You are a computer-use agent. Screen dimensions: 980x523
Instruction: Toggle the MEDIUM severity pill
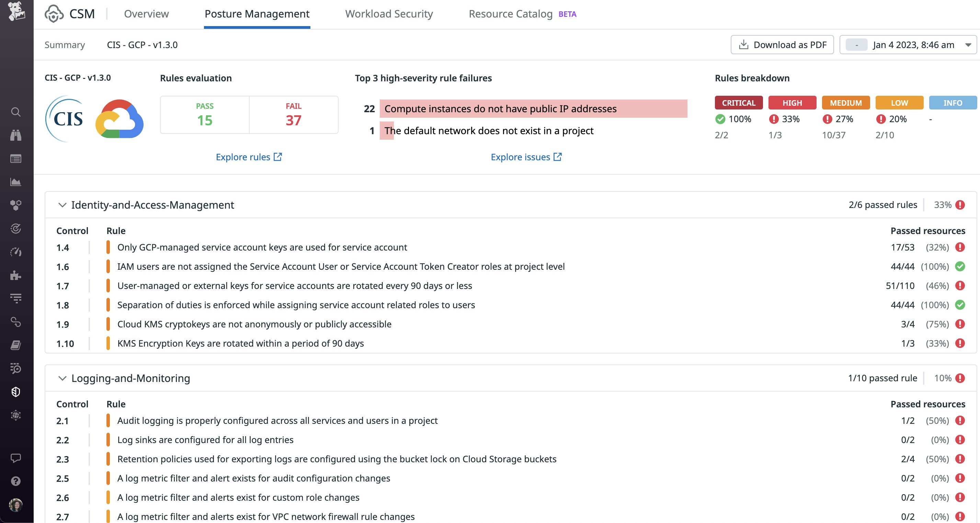(846, 103)
